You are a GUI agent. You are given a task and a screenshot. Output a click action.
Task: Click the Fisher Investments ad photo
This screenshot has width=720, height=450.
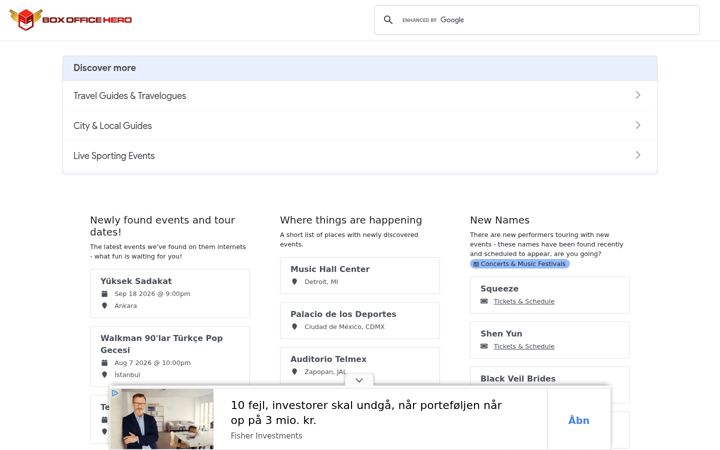click(162, 419)
